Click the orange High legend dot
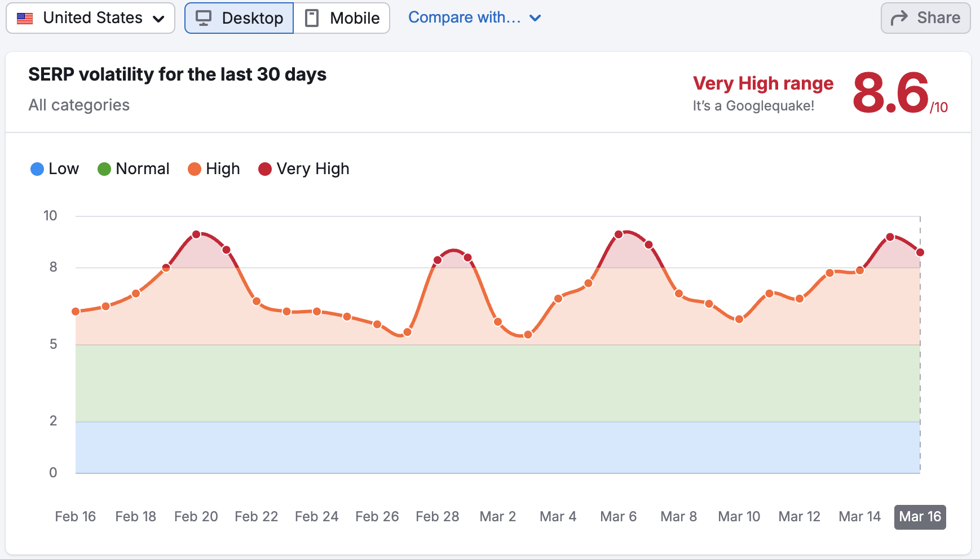 193,168
